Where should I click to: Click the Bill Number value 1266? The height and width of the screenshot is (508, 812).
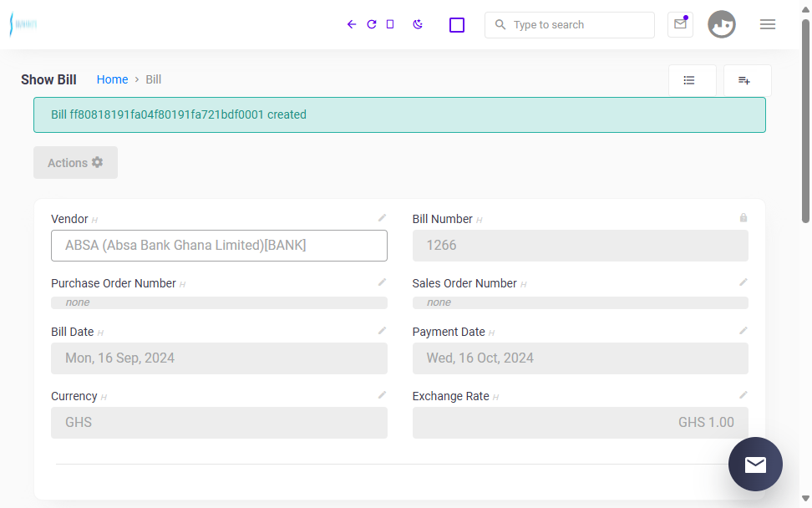(x=581, y=246)
